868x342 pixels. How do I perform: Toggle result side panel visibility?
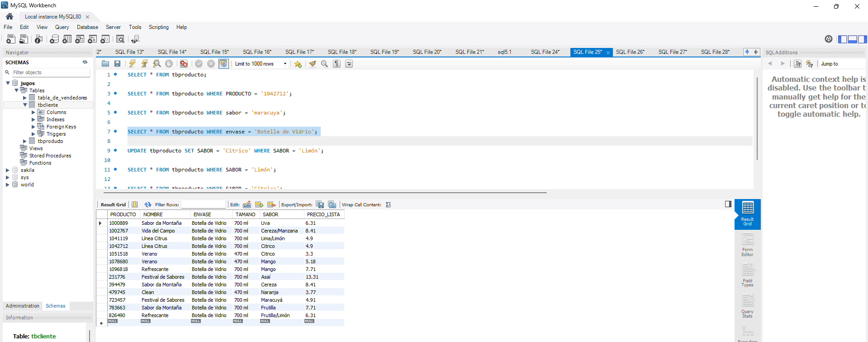tap(728, 204)
